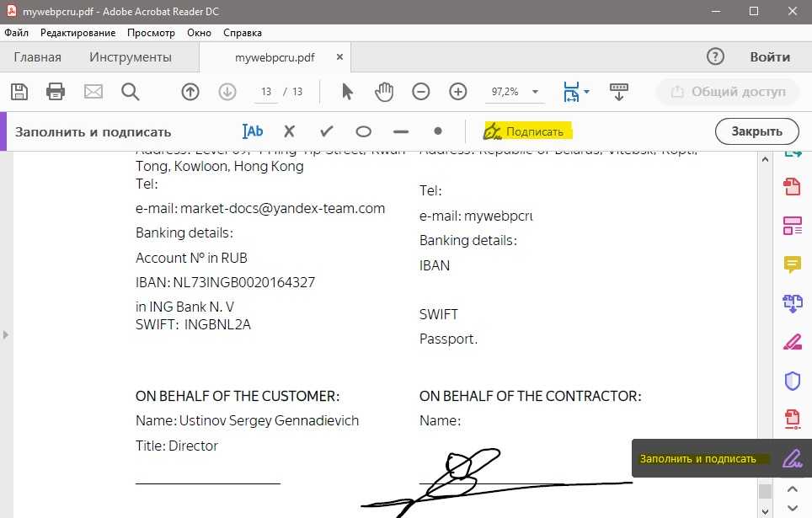Click the page number input field
Image resolution: width=812 pixels, height=518 pixels.
point(266,92)
